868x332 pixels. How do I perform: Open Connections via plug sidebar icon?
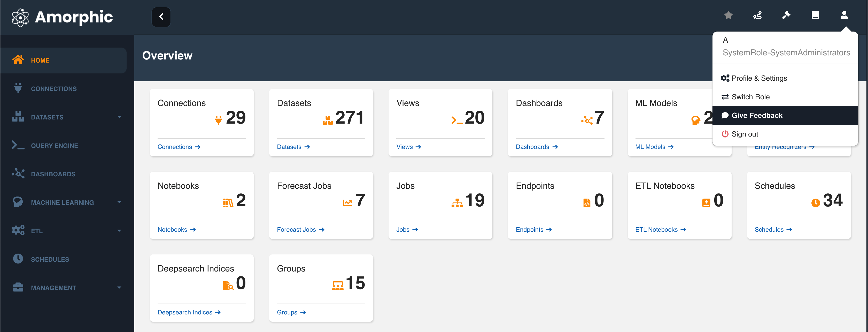[18, 88]
